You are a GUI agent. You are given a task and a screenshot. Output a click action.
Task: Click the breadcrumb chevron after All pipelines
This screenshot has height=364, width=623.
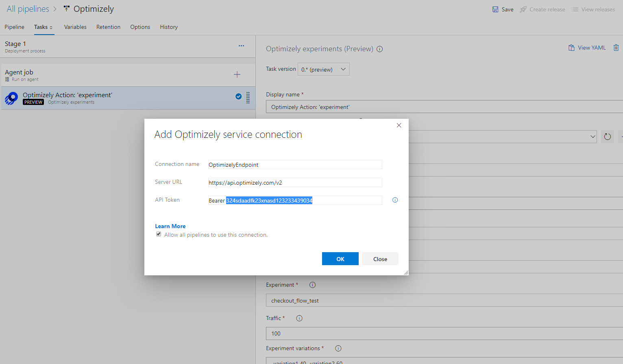pyautogui.click(x=55, y=9)
